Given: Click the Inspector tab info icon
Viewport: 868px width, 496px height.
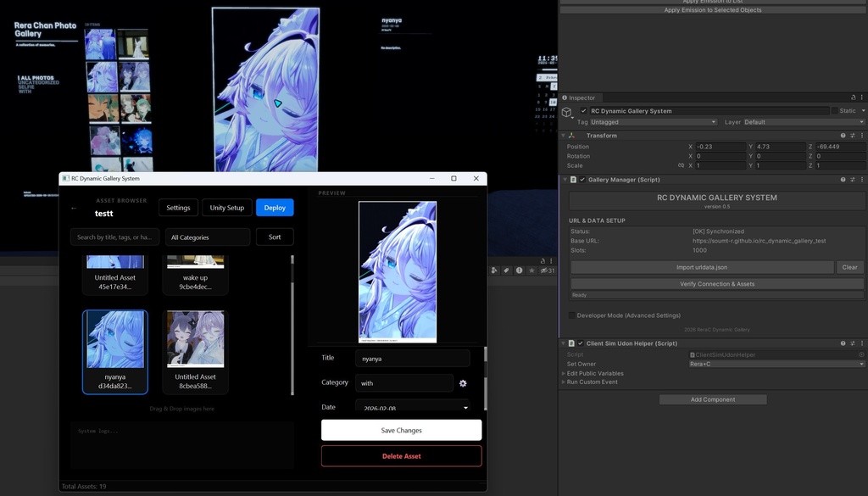Looking at the screenshot, I should click(x=565, y=98).
